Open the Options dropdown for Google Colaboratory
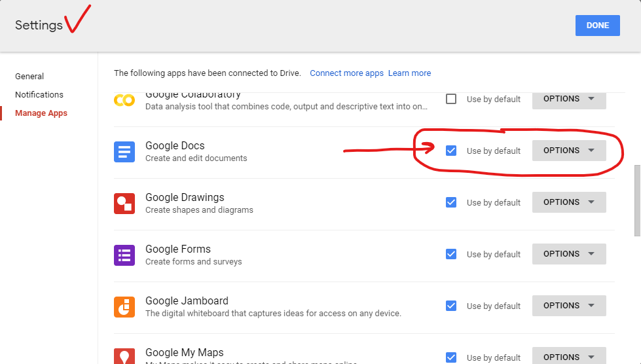 pos(569,101)
